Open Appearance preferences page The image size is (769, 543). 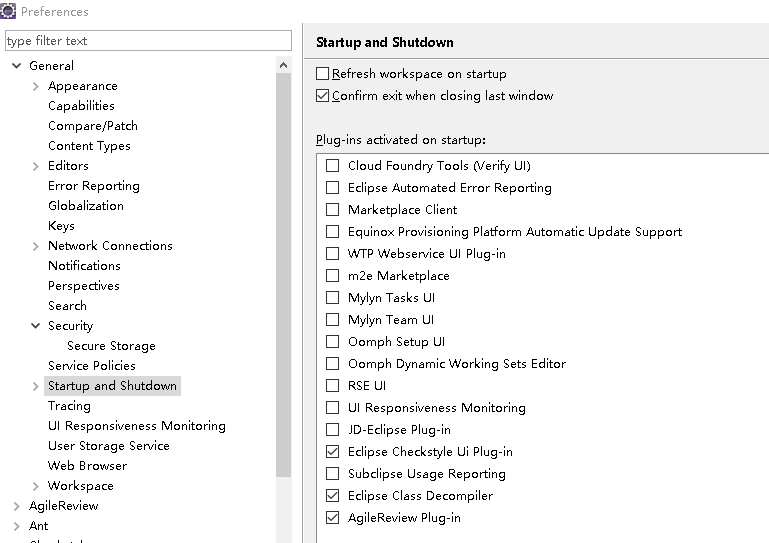click(82, 86)
